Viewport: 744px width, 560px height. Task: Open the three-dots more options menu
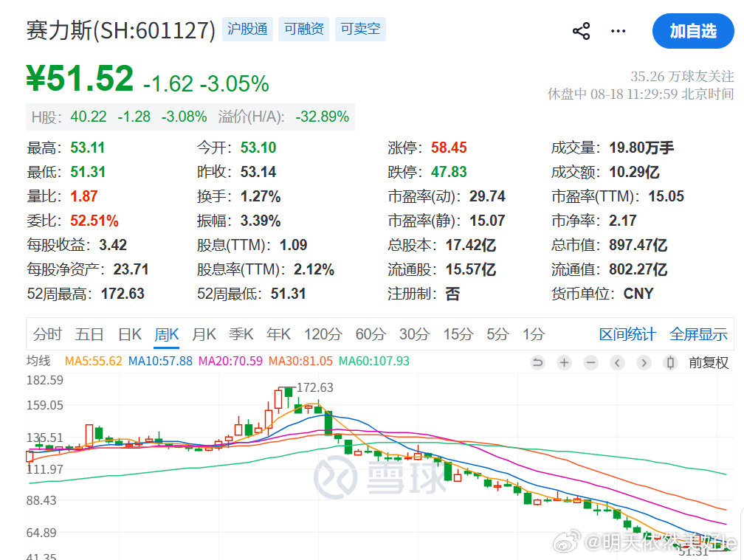pyautogui.click(x=618, y=31)
